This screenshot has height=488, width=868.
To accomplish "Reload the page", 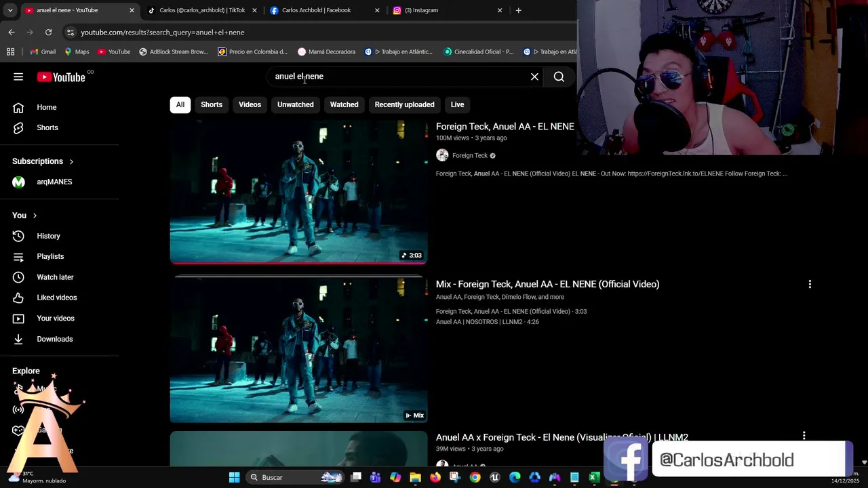I will click(x=48, y=32).
